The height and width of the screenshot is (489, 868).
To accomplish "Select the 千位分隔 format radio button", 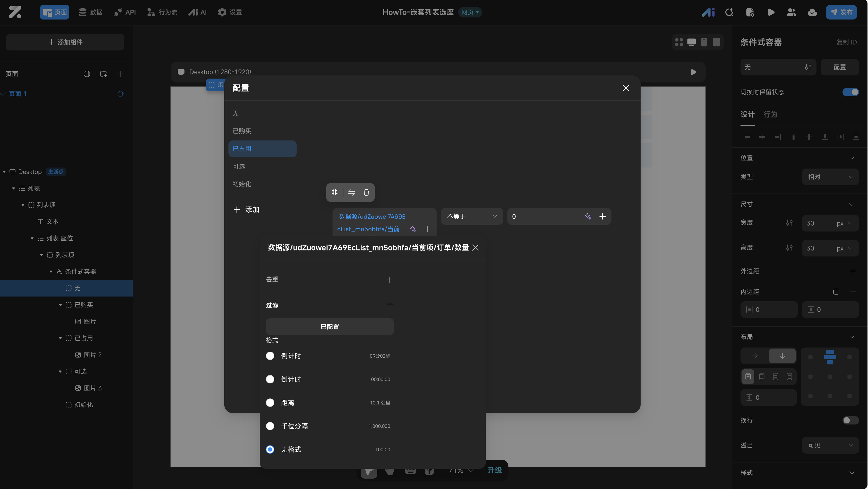I will pos(270,426).
